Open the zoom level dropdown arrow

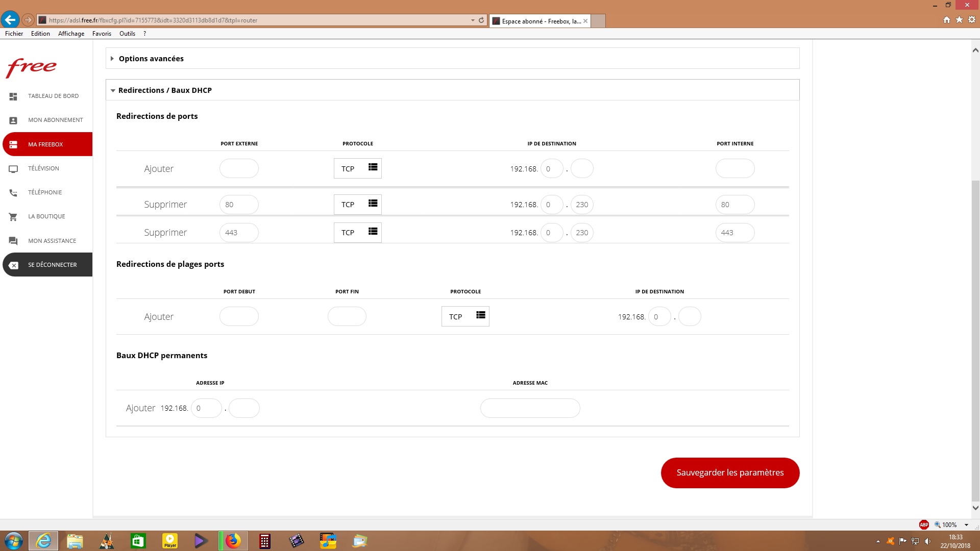tap(966, 525)
